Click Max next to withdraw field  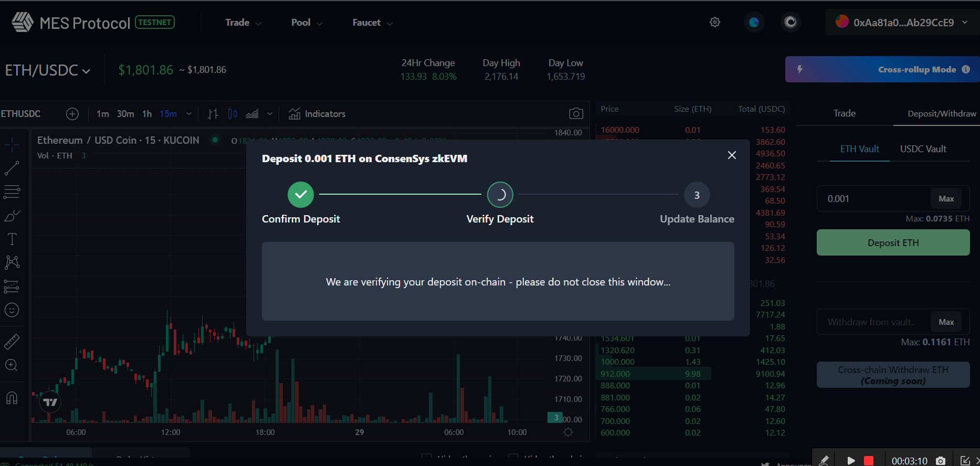(946, 322)
